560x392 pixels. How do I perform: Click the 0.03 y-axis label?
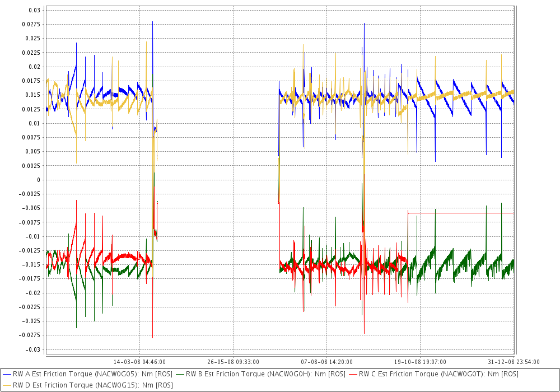[x=35, y=10]
